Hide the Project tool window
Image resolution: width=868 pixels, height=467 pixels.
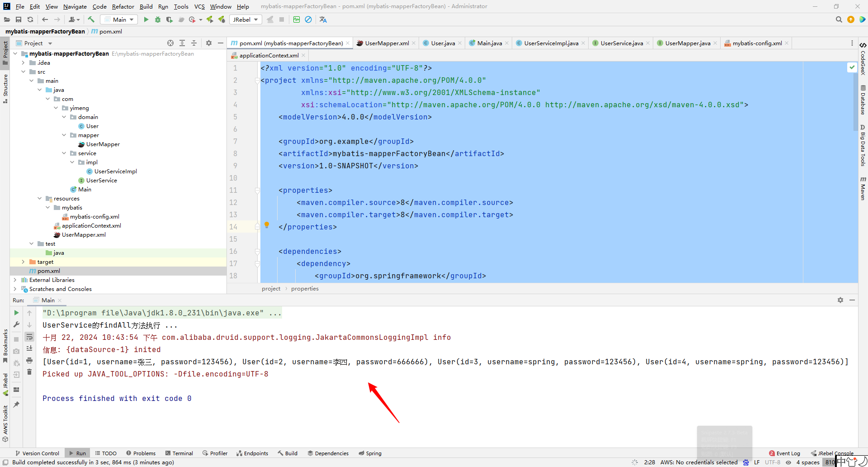tap(221, 43)
